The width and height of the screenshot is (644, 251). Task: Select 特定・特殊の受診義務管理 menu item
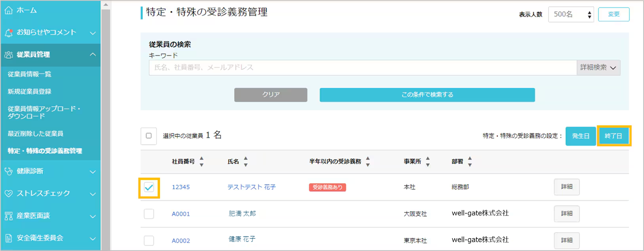tap(45, 151)
